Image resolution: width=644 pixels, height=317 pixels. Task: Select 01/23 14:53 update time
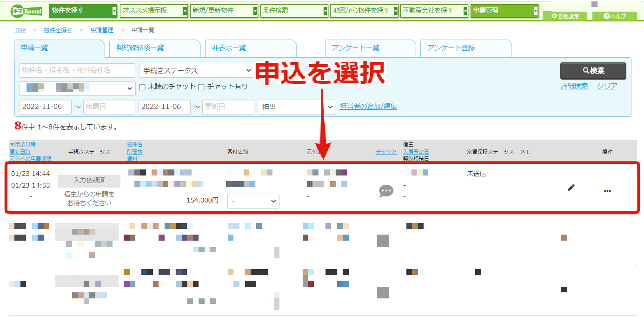(x=30, y=185)
